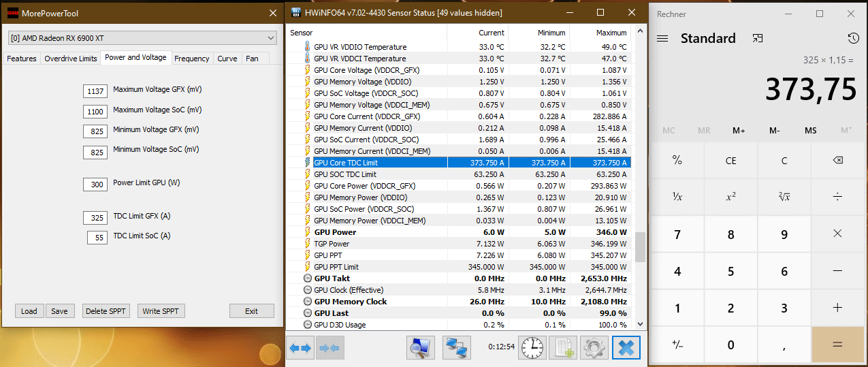Click the calculator backspace key

pos(837,161)
